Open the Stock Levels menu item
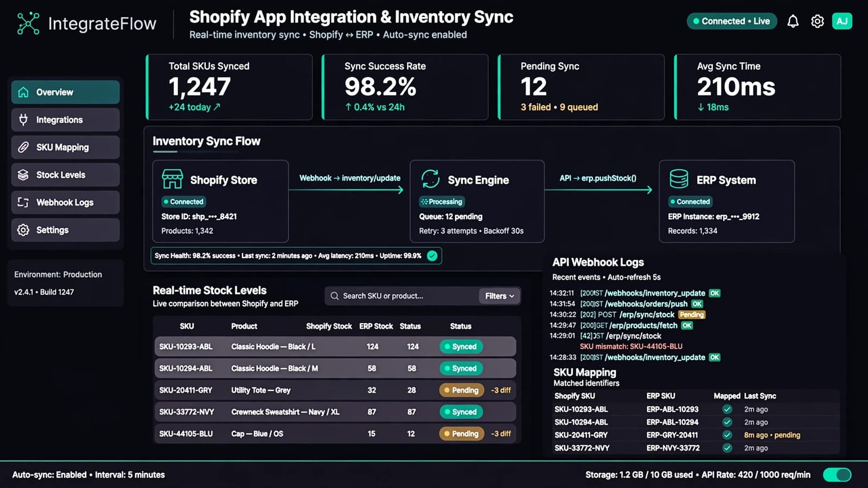 tap(65, 175)
